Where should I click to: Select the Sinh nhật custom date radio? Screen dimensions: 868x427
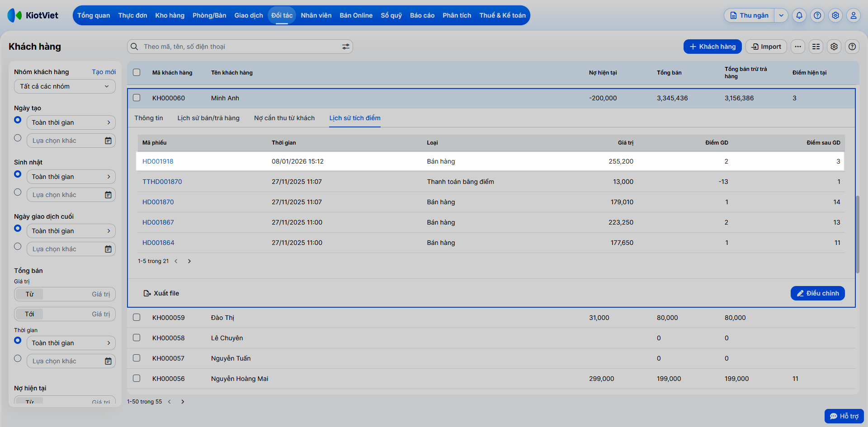18,192
